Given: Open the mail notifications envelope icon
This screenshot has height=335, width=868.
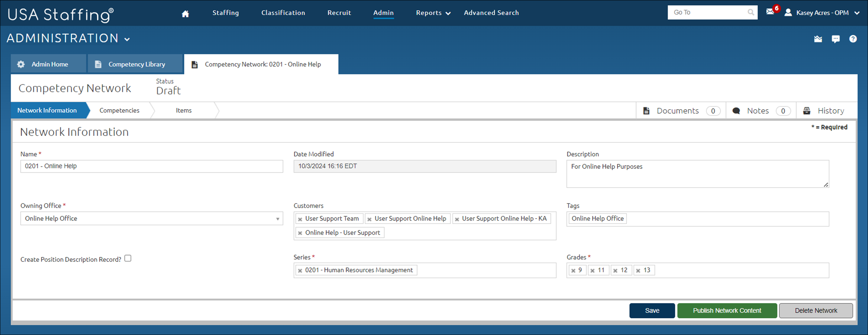Looking at the screenshot, I should point(770,12).
